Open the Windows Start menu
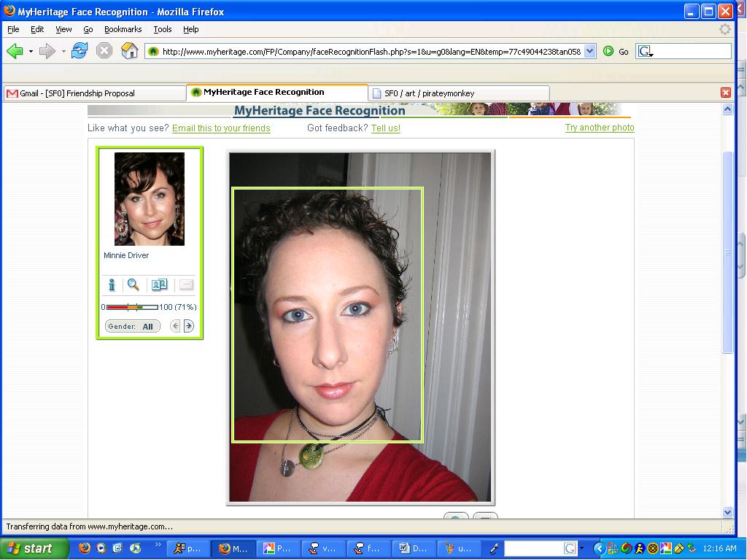 tap(34, 548)
